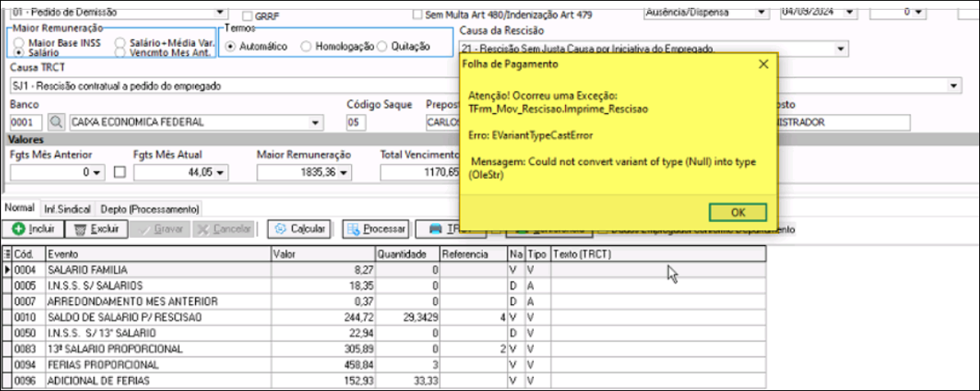Open the Maior Remuneração value dropdown
Viewport: 980px width, 391px height.
coord(343,172)
